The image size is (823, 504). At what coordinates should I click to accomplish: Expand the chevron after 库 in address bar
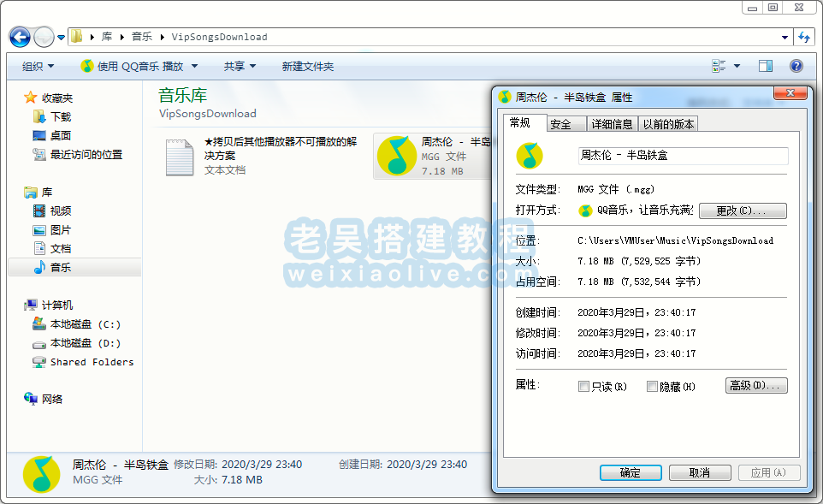click(122, 37)
